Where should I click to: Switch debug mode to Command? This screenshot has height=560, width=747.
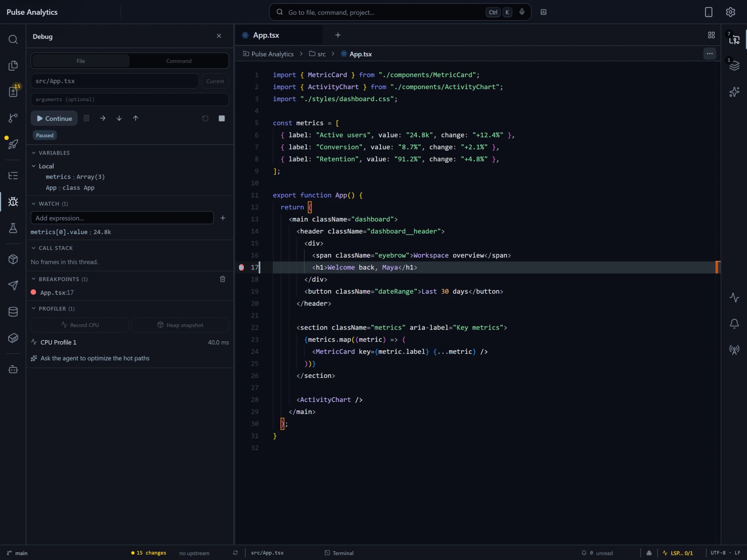click(179, 61)
